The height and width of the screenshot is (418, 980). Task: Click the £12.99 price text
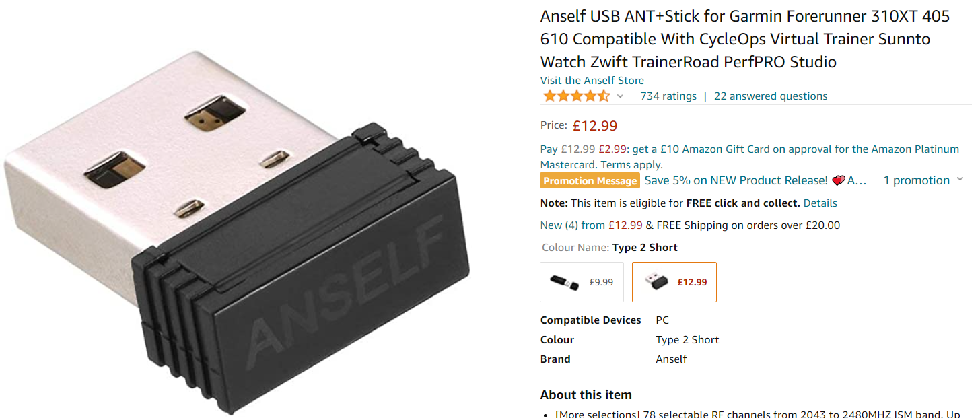click(595, 125)
